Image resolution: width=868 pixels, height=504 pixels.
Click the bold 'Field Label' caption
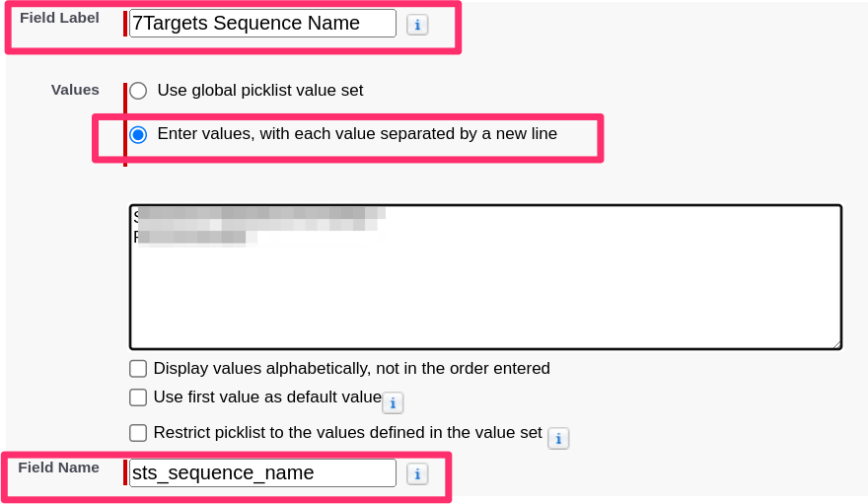pos(59,18)
